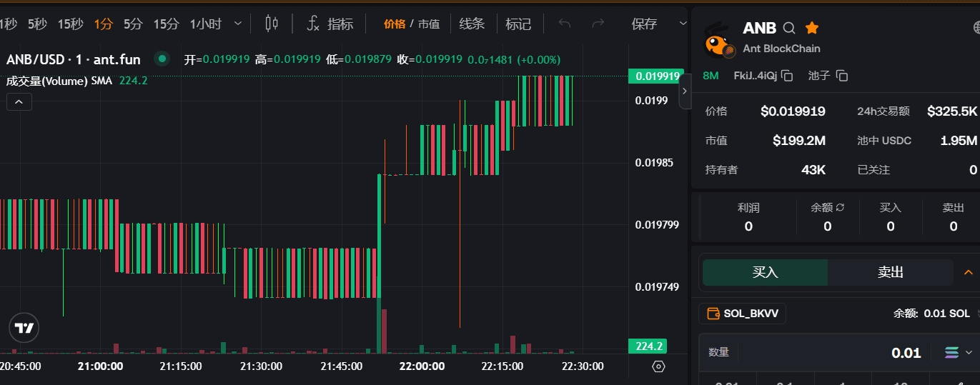The height and width of the screenshot is (385, 980).
Task: Click the green status dot beside ant.fun
Action: tap(162, 59)
